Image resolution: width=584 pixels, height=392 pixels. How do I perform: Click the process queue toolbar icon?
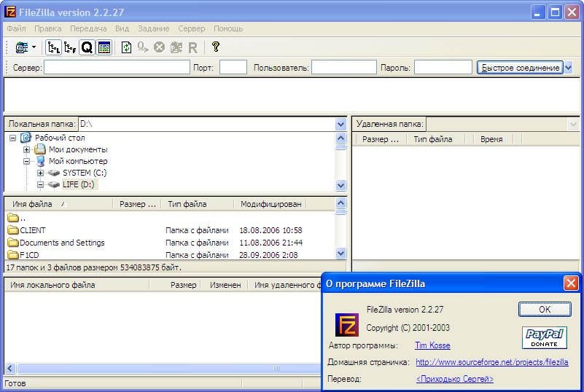pos(143,47)
